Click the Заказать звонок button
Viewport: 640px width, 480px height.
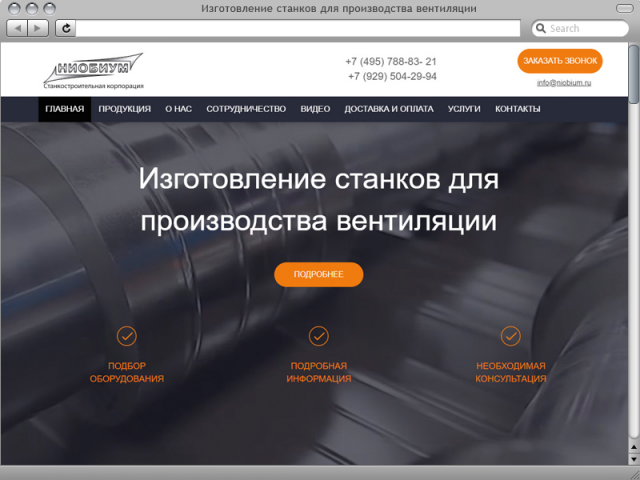coord(560,61)
